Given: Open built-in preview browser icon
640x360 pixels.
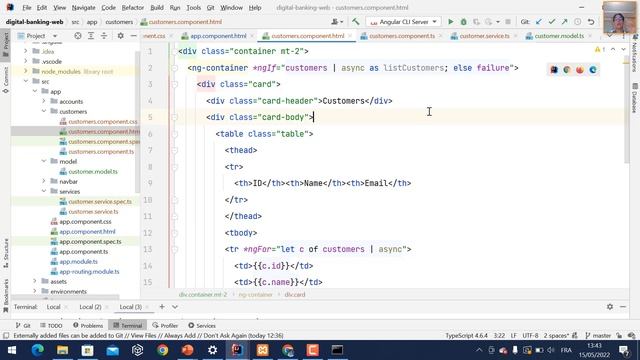Looking at the screenshot, I should 554,70.
